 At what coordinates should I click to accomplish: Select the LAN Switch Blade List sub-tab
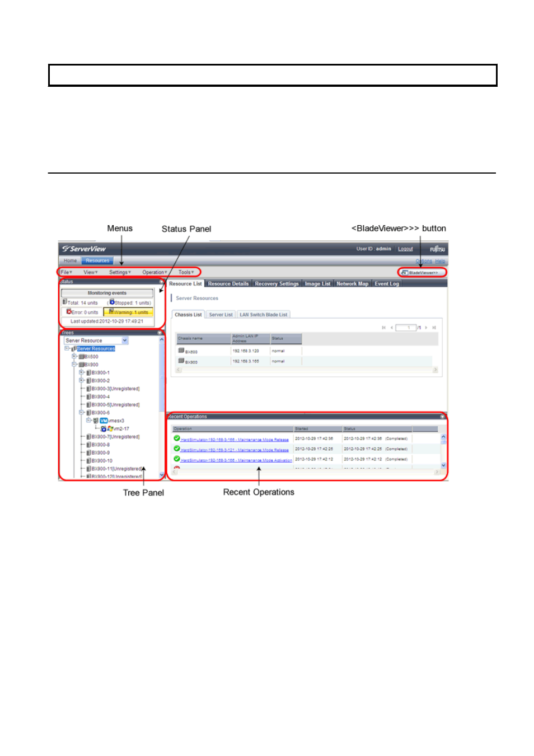(x=263, y=315)
